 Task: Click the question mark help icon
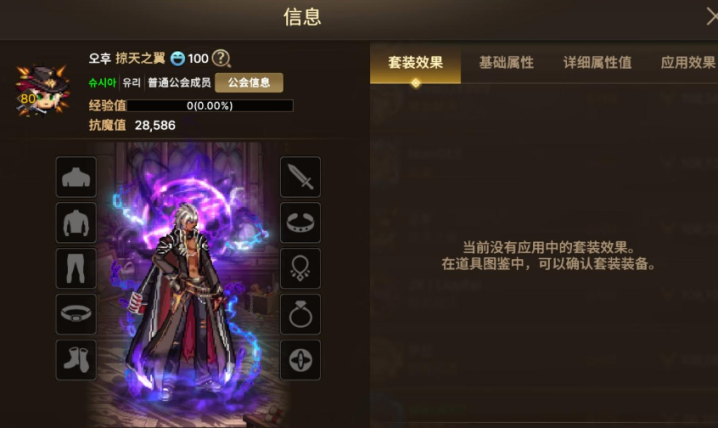(x=222, y=58)
